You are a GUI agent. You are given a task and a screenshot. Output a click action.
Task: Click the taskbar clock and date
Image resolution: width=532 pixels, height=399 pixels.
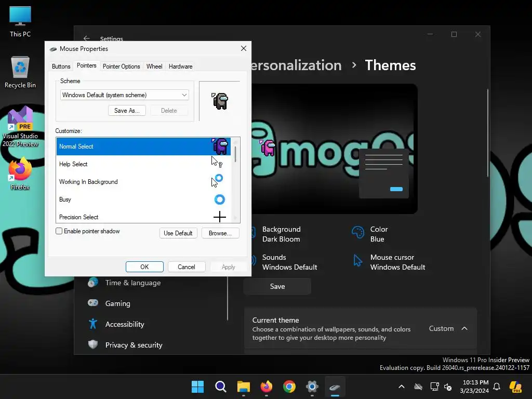[x=474, y=387]
